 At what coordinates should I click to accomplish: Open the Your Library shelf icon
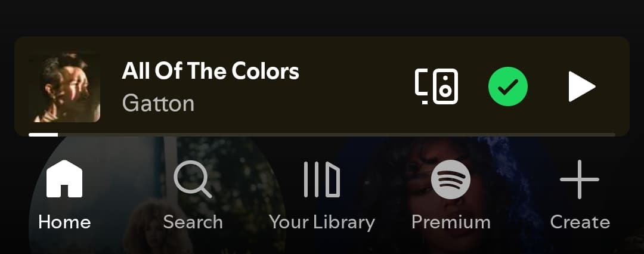pyautogui.click(x=321, y=179)
